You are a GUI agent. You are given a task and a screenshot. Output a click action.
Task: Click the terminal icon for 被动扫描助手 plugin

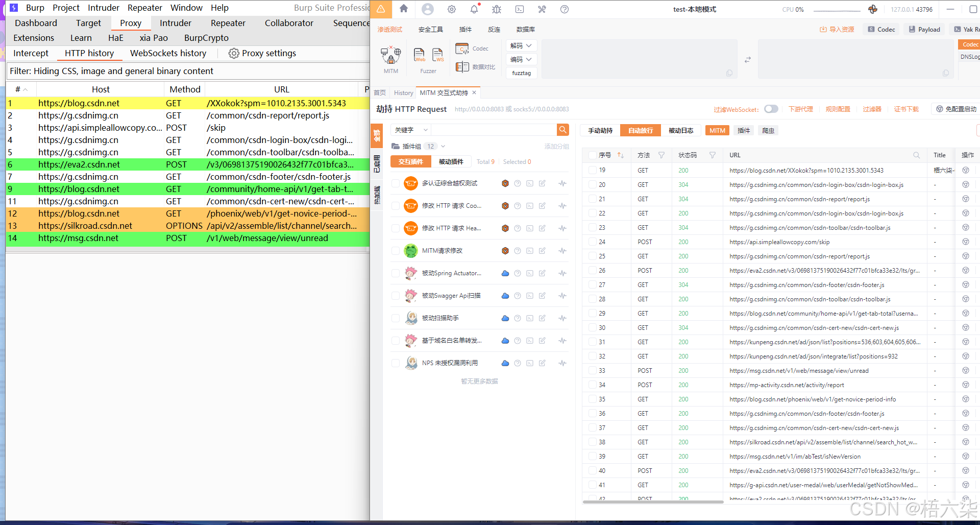coord(530,318)
